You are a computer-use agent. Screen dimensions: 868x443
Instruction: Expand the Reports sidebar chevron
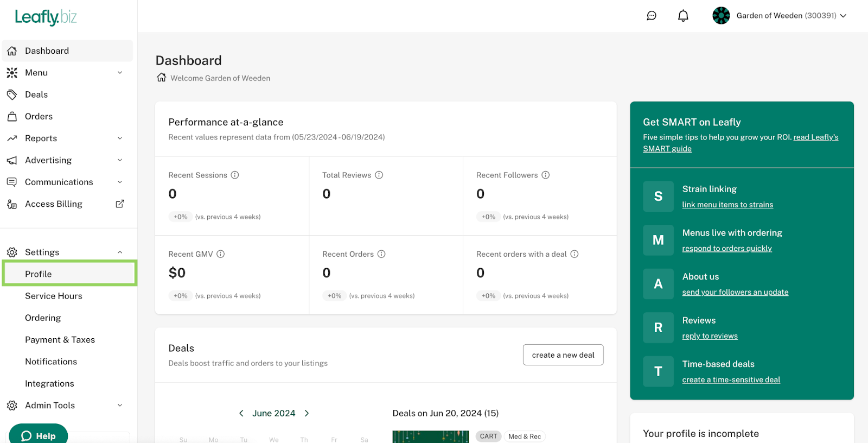pos(120,138)
